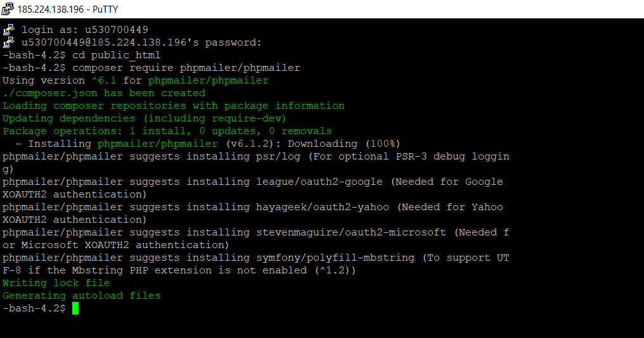Click the "hayageek/oauth2-yahoo" package name
This screenshot has width=644, height=338.
tap(325, 207)
